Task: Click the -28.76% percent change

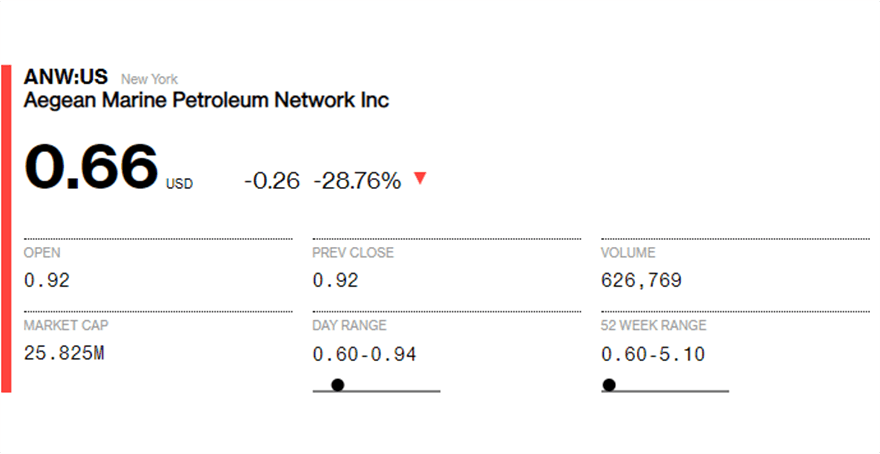Action: (357, 181)
